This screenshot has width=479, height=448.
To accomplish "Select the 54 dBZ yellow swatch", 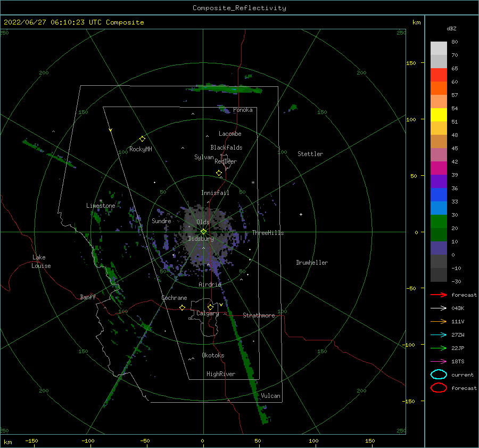I will pyautogui.click(x=439, y=115).
